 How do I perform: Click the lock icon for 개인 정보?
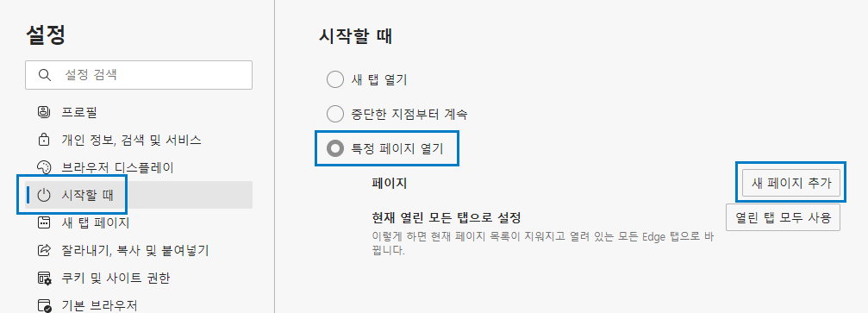click(x=44, y=140)
